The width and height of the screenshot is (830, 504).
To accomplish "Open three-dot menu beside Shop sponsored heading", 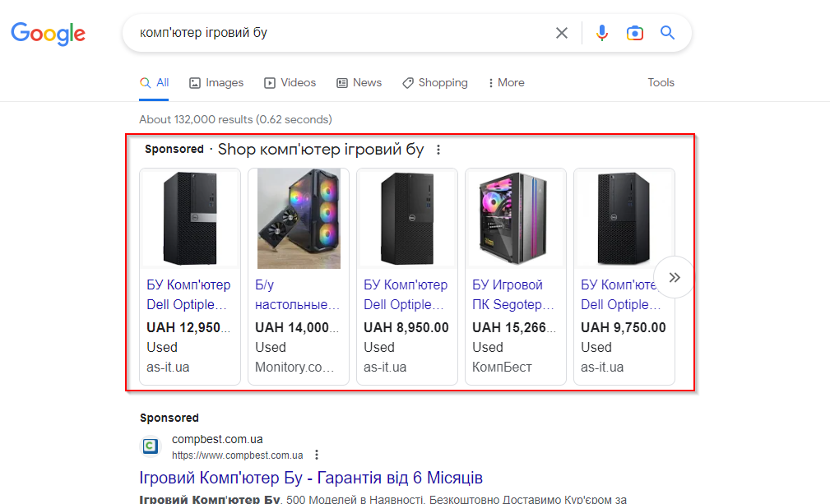I will coord(438,150).
